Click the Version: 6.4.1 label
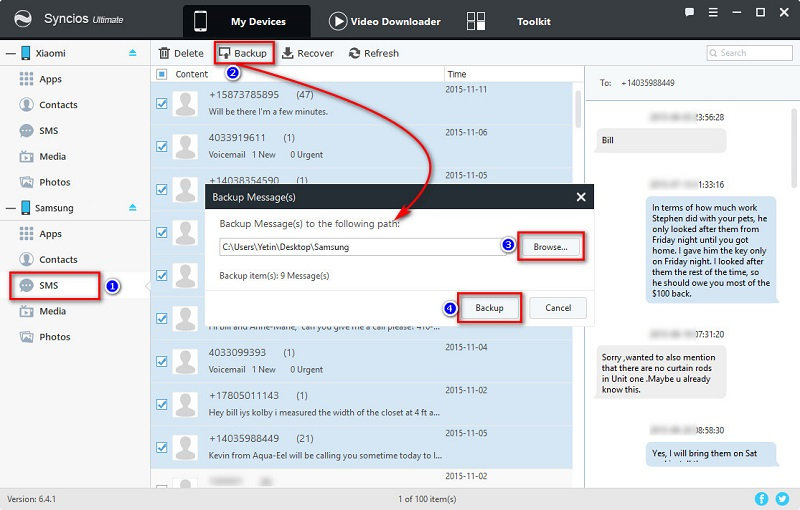The height and width of the screenshot is (510, 800). pos(32,499)
